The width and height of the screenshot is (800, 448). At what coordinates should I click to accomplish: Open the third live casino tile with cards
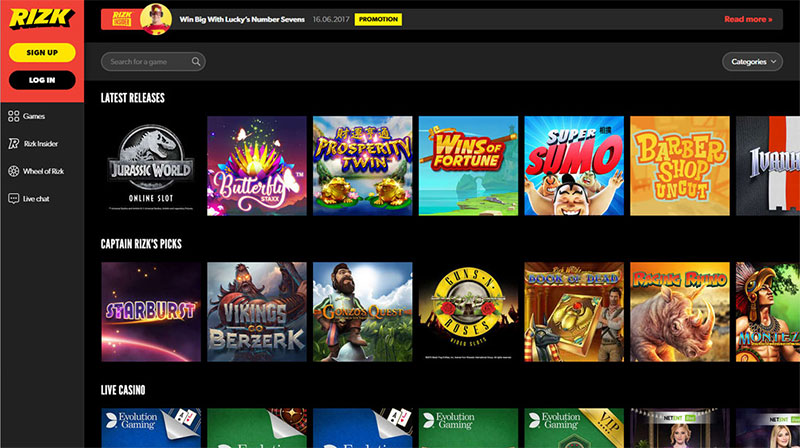point(362,428)
